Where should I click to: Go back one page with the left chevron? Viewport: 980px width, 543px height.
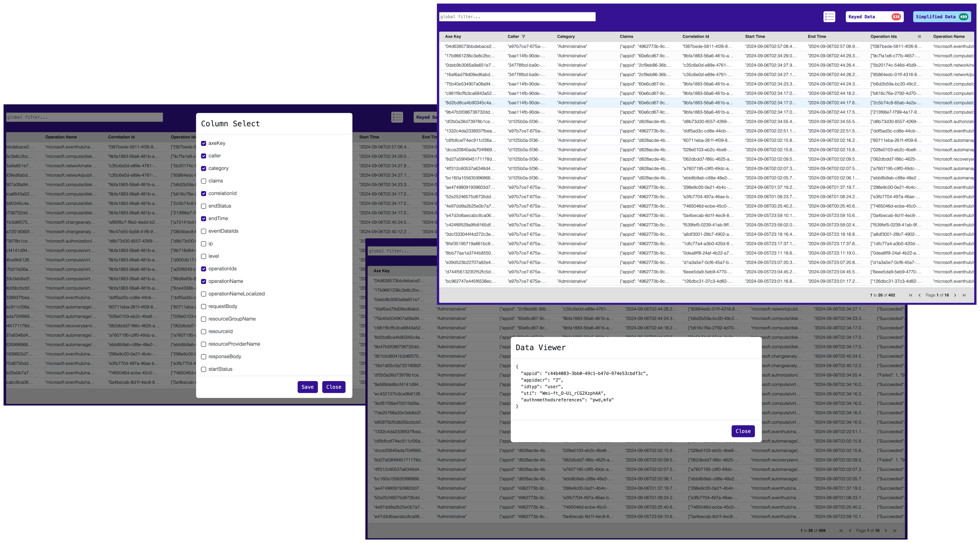pyautogui.click(x=919, y=295)
